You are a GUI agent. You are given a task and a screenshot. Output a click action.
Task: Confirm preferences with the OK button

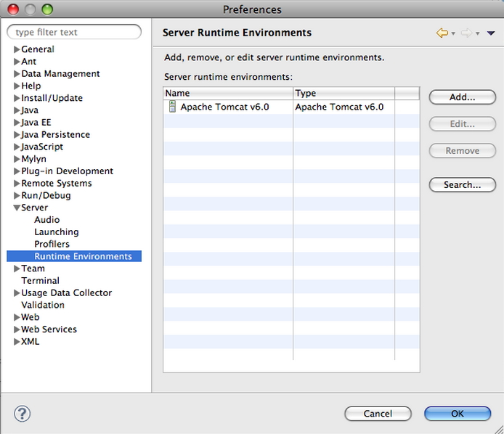(457, 414)
